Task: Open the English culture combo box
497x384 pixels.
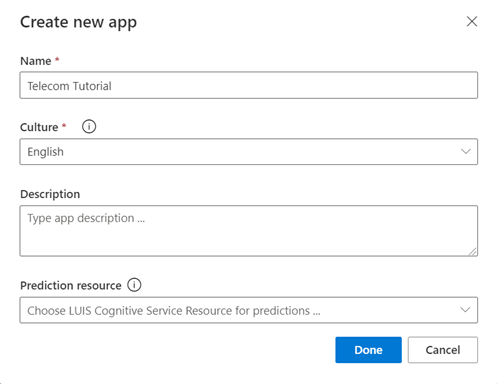Action: coord(249,152)
